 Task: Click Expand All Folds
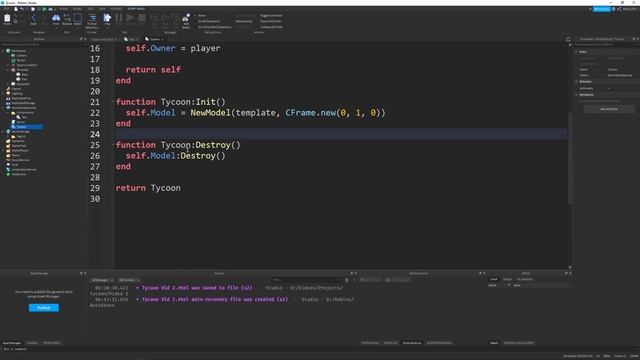(x=271, y=21)
